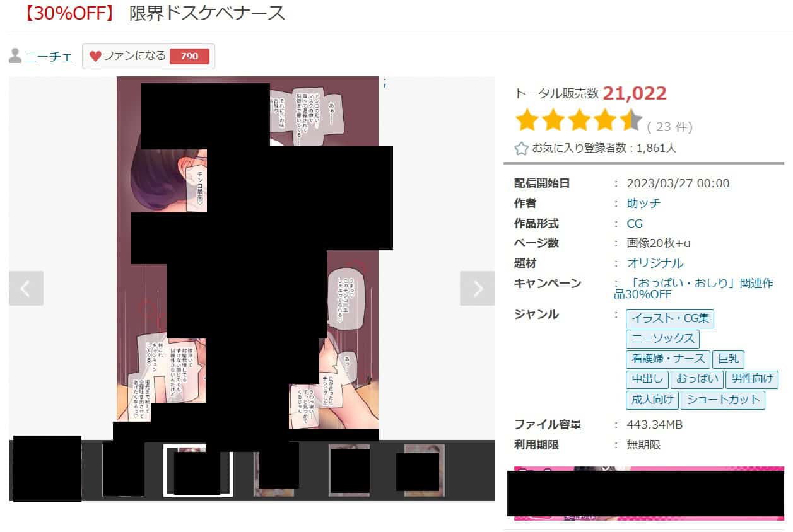The height and width of the screenshot is (532, 793).
Task: Open the author link 助ッチ
Action: (x=643, y=203)
